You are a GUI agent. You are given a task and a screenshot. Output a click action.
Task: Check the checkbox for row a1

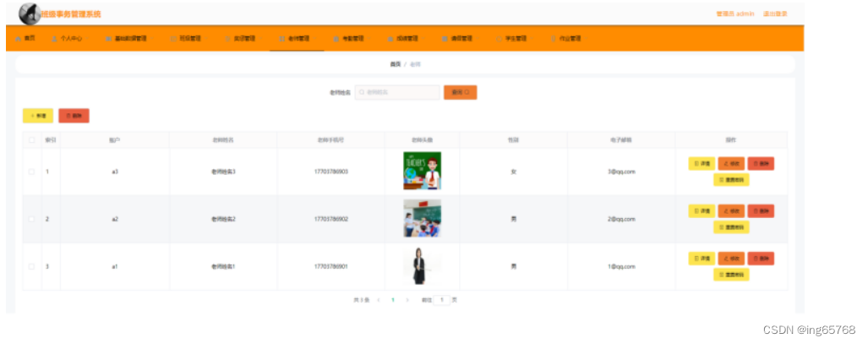point(31,266)
